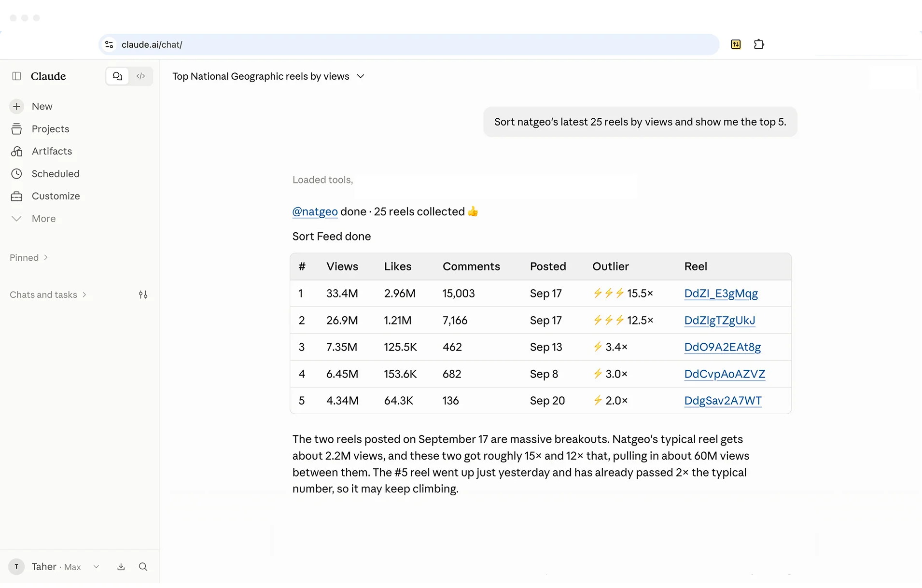922x588 pixels.
Task: Open the @natgeo profile link
Action: pyautogui.click(x=315, y=211)
